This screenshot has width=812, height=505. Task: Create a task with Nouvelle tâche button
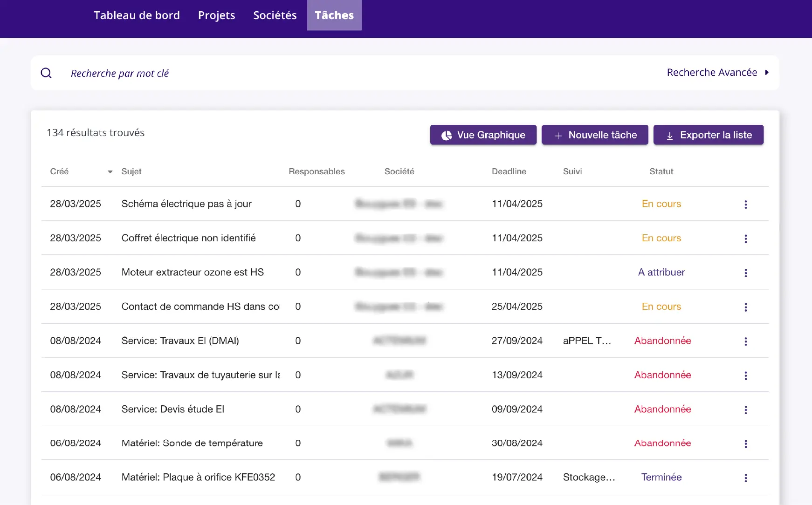(x=594, y=135)
